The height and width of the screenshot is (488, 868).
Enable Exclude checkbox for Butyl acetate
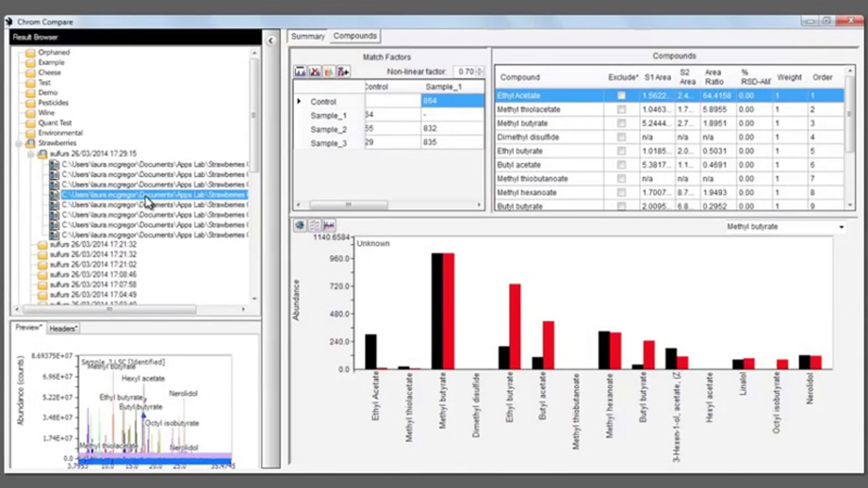(x=621, y=165)
